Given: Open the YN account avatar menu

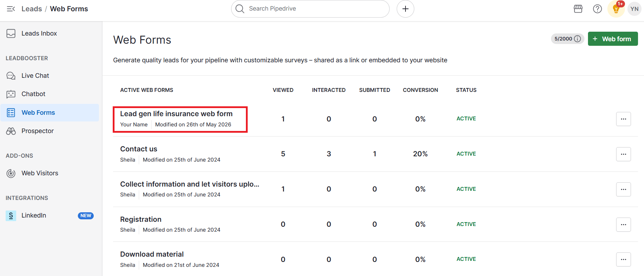Looking at the screenshot, I should pos(634,9).
